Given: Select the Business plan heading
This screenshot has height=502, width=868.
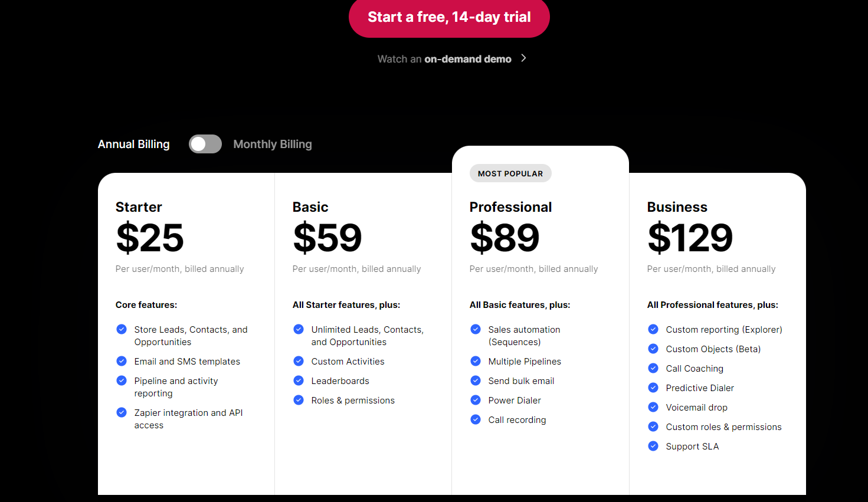Looking at the screenshot, I should tap(677, 207).
